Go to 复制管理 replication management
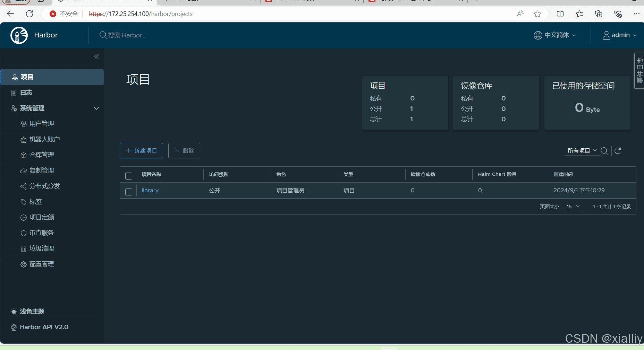This screenshot has width=644, height=350. pos(42,170)
